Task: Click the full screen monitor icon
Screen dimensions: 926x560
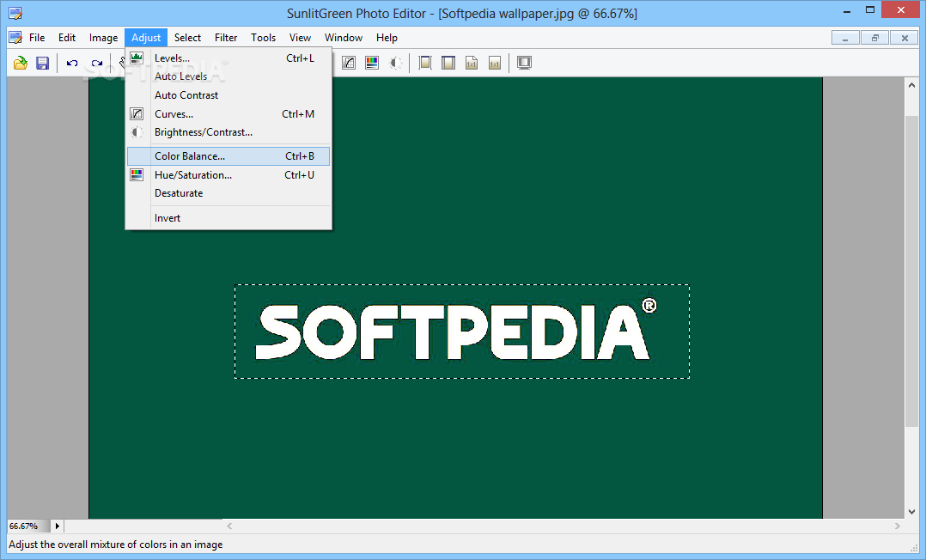Action: click(524, 63)
